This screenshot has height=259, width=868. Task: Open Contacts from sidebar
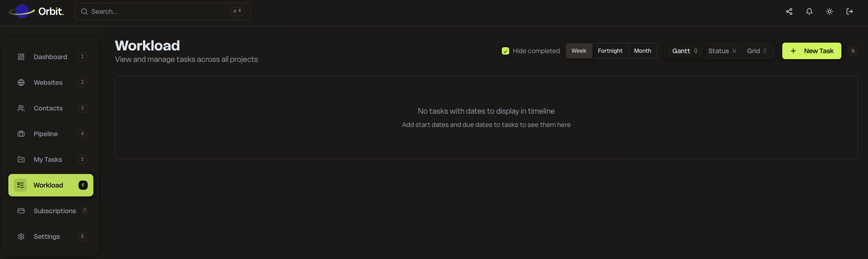pyautogui.click(x=51, y=108)
